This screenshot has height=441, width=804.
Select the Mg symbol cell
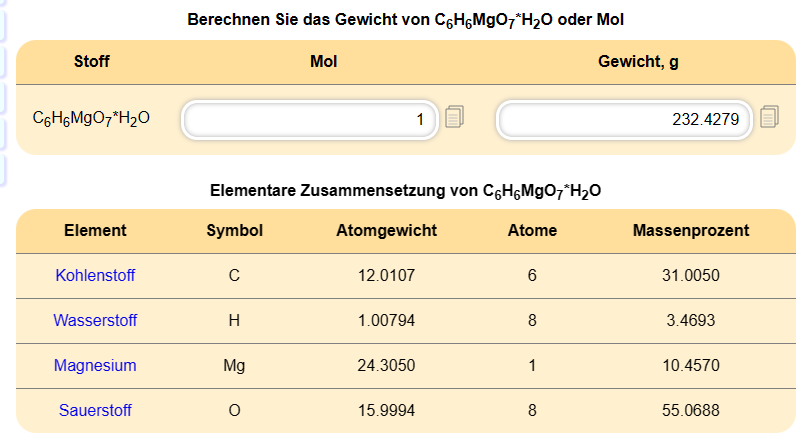coord(234,366)
